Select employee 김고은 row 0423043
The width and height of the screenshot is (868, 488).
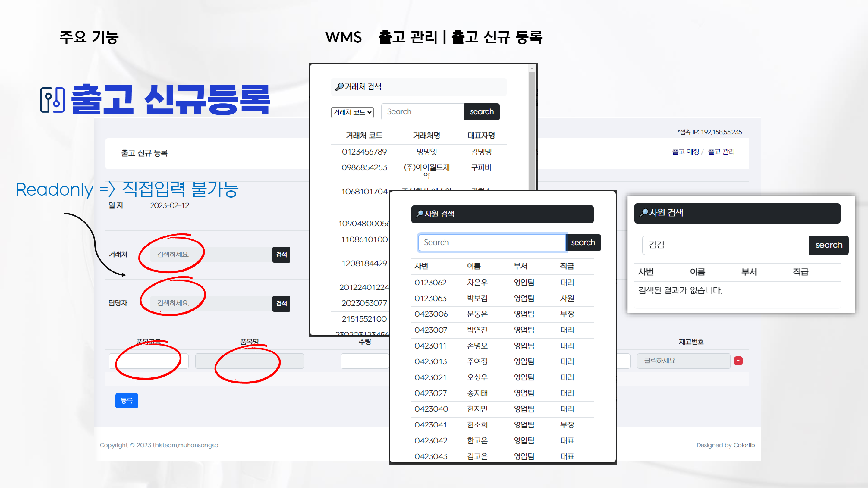pyautogui.click(x=502, y=457)
